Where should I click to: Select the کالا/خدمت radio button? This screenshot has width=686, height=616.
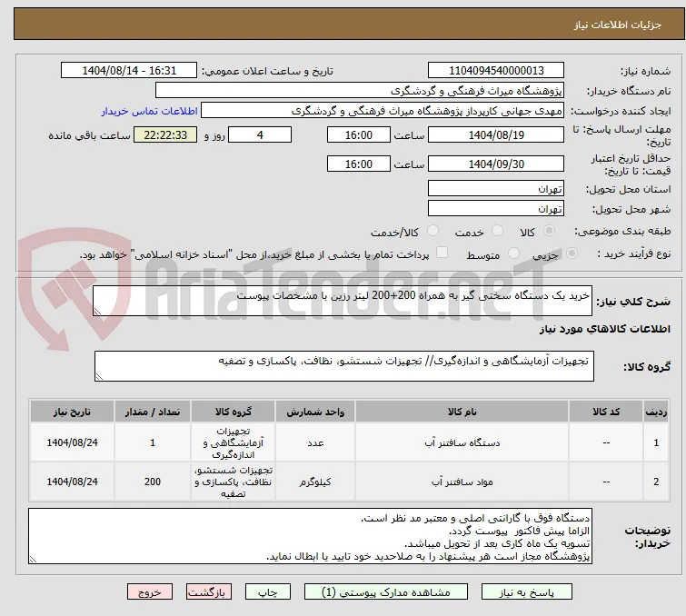point(432,231)
